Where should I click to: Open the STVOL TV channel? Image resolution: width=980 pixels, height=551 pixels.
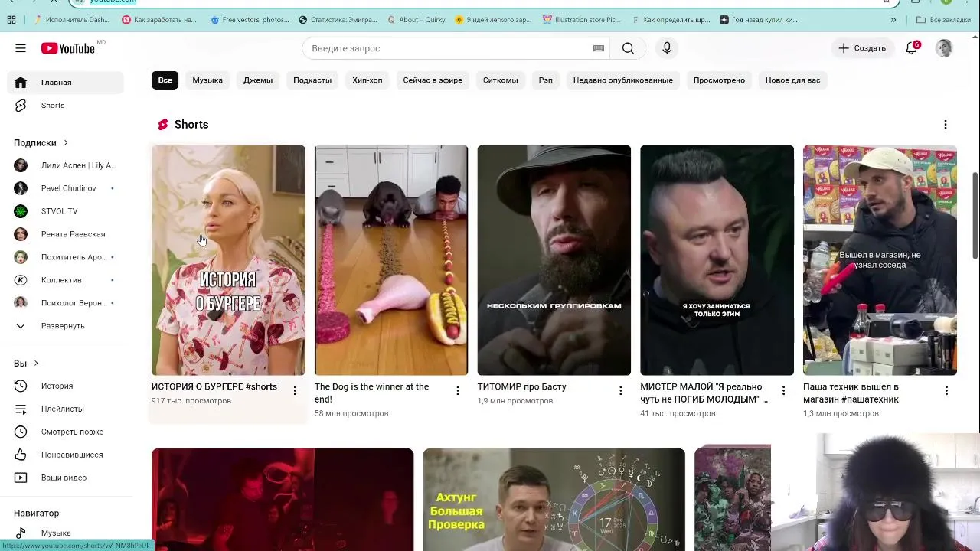[x=66, y=211]
